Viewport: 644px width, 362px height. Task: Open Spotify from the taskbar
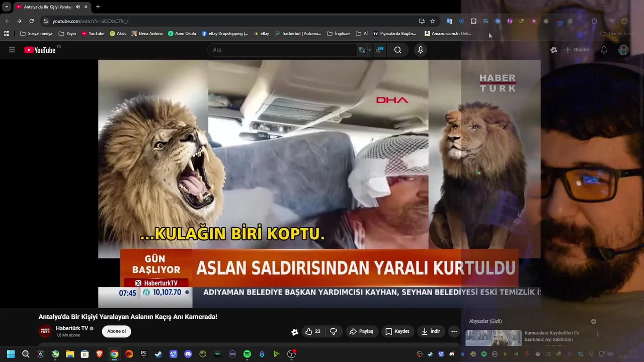(247, 354)
